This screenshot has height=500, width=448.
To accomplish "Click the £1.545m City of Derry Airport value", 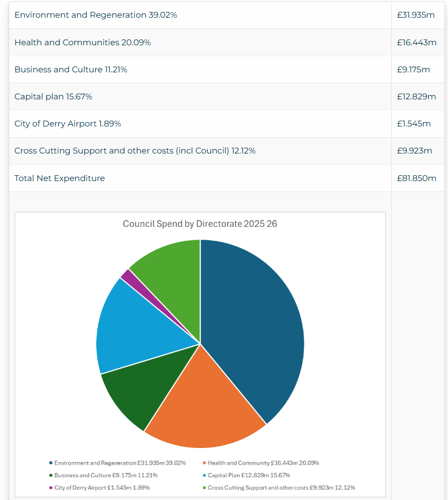I will pyautogui.click(x=414, y=124).
